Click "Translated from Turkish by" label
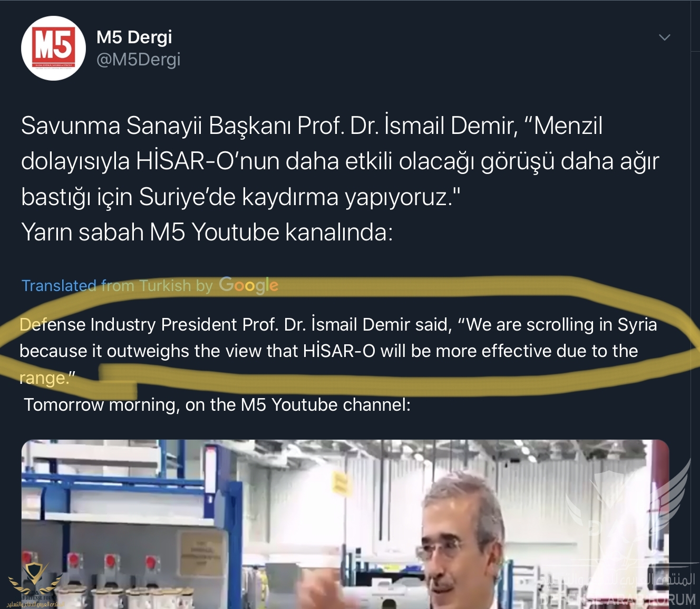The height and width of the screenshot is (609, 700). (117, 285)
